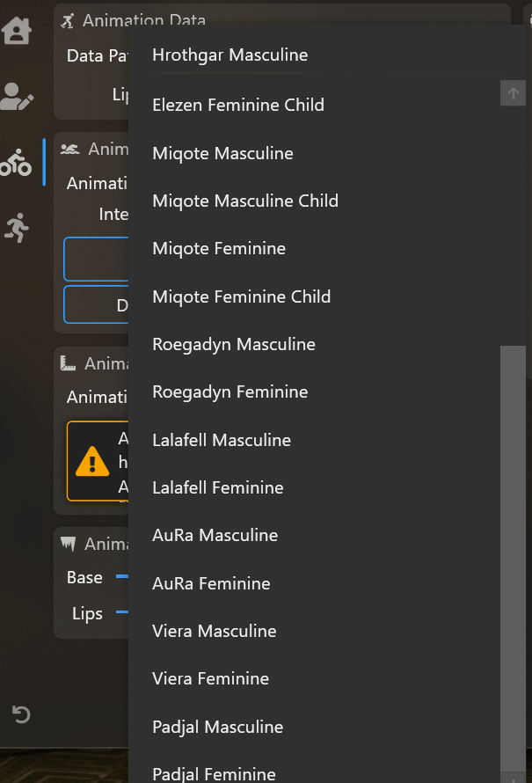Click the scroll-up arrow in the dropdown list

click(x=513, y=92)
